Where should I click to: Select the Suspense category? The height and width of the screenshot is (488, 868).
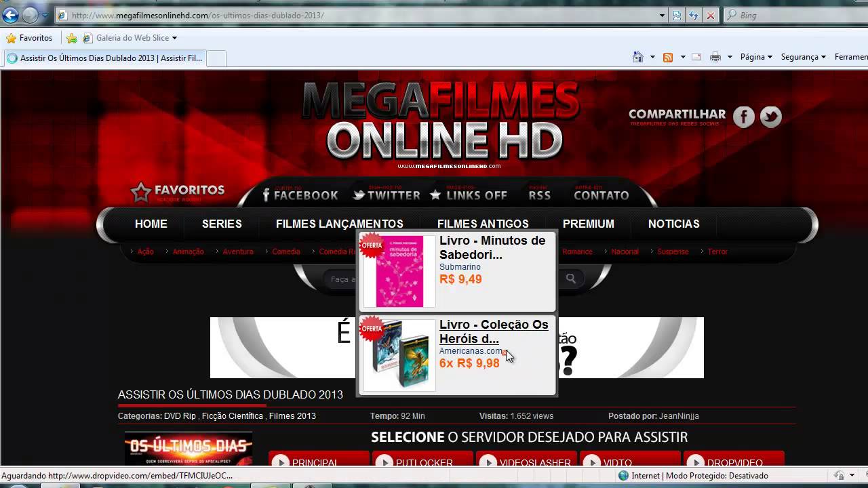(x=673, y=251)
